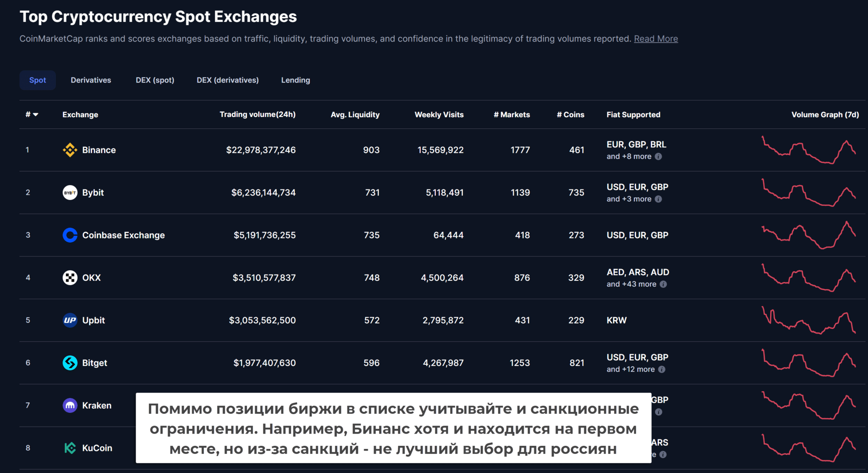Viewport: 868px width, 473px height.
Task: Click the Coinbase Exchange logo icon
Action: [x=70, y=235]
